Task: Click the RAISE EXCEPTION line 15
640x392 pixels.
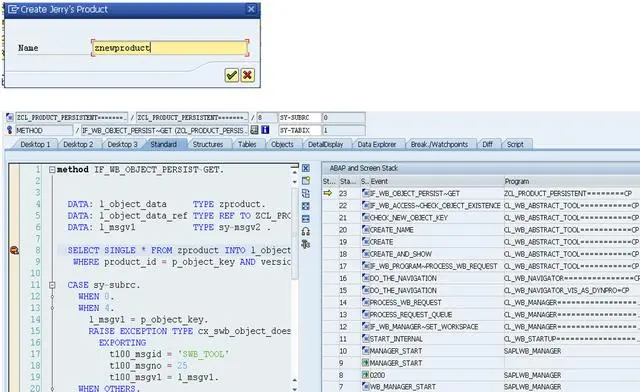Action: pos(189,331)
